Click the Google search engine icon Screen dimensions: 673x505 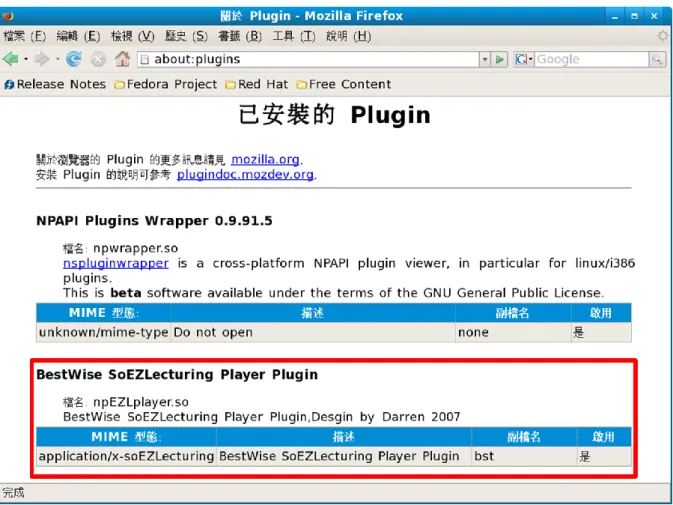pos(521,59)
